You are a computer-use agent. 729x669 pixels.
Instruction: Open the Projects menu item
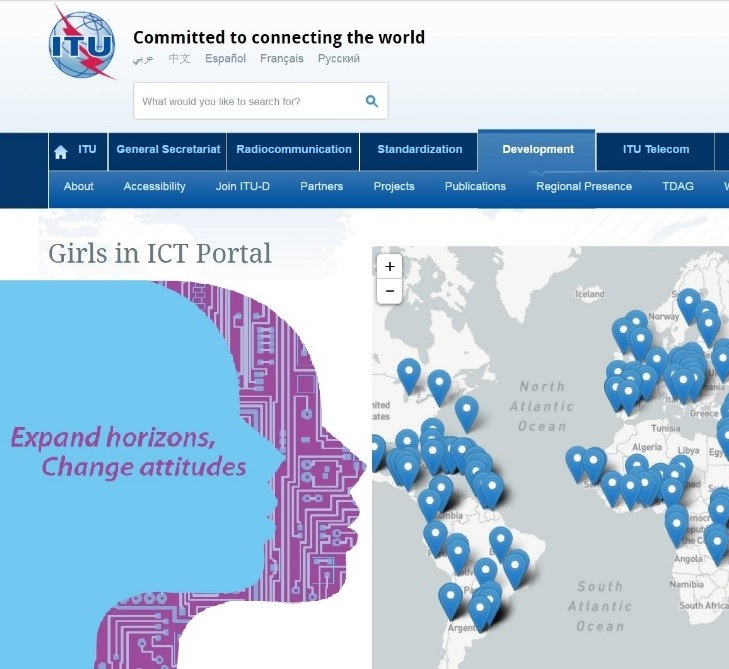point(394,186)
